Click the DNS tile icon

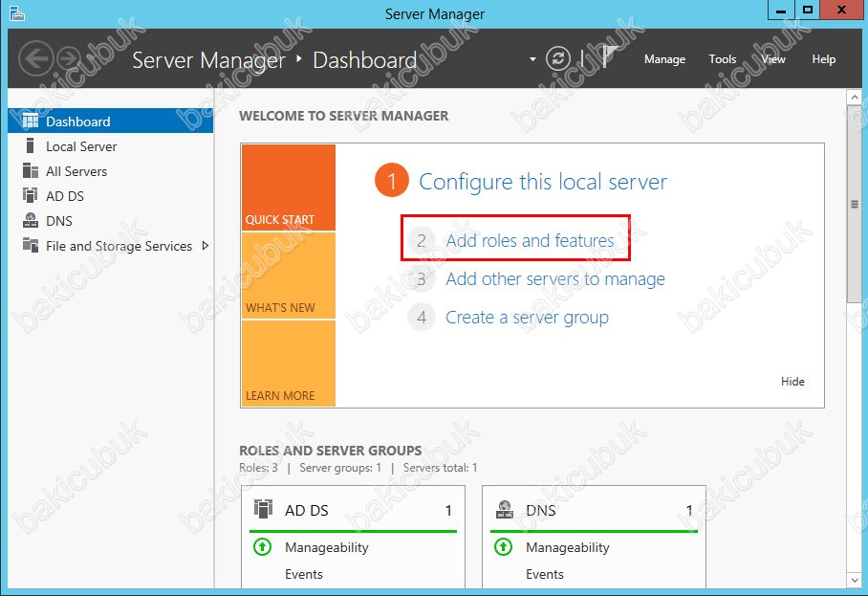[x=505, y=509]
